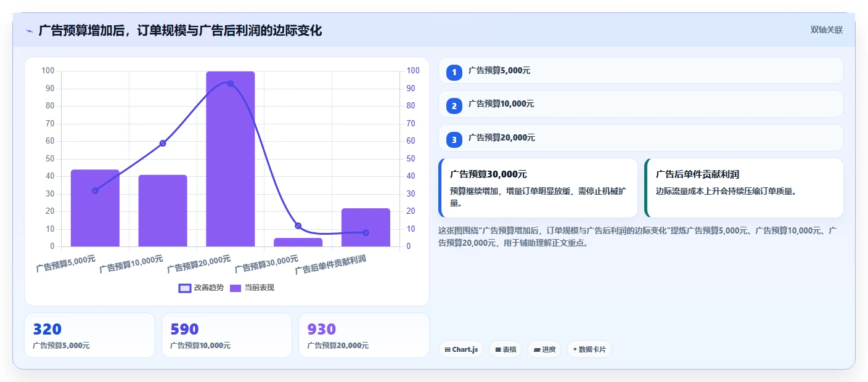This screenshot has height=382, width=868.
Task: Click the 双轴关联 label in header
Action: click(x=826, y=30)
